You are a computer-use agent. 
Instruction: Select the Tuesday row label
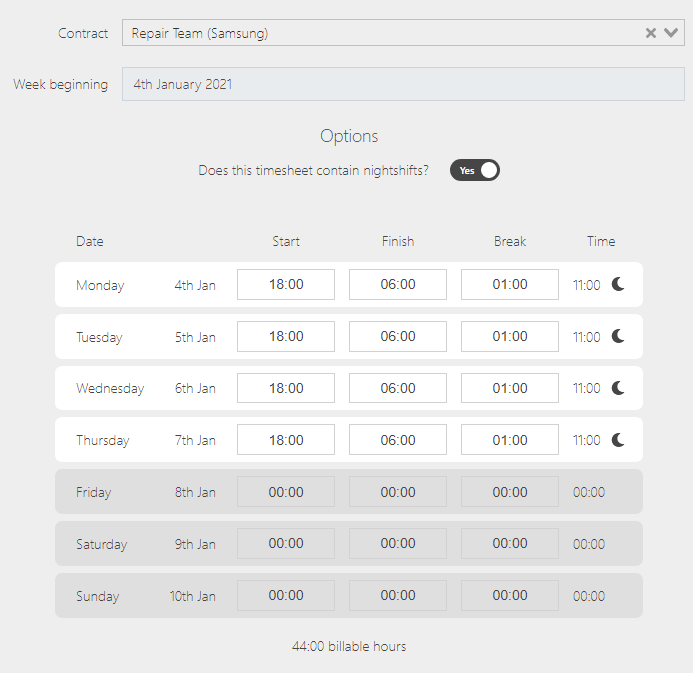[99, 338]
